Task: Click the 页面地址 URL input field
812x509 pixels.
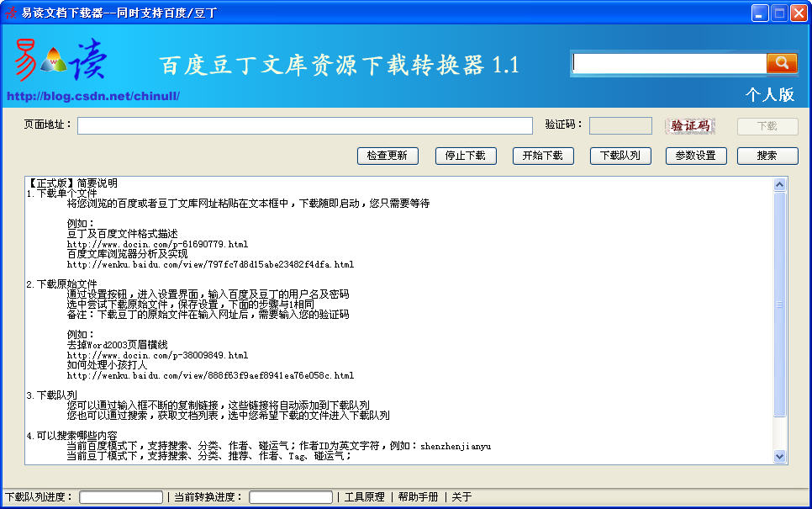Action: click(x=305, y=125)
